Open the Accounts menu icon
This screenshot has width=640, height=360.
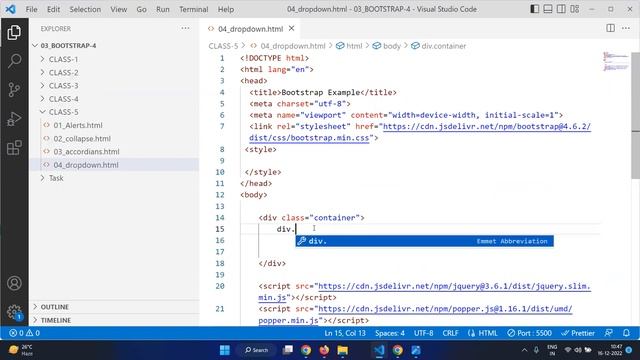(x=14, y=283)
